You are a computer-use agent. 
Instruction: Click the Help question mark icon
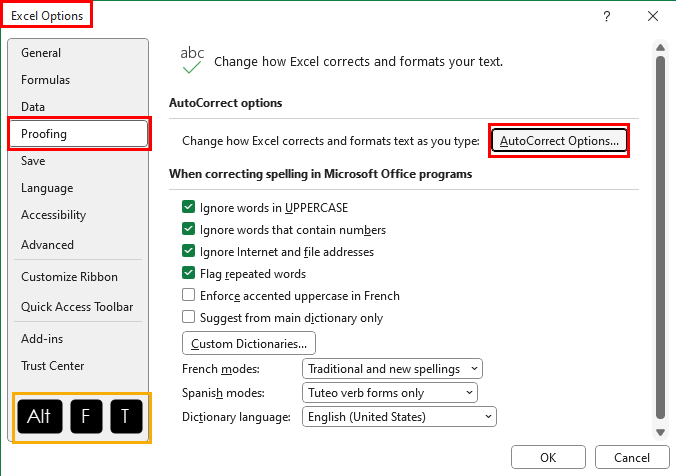[x=607, y=16]
